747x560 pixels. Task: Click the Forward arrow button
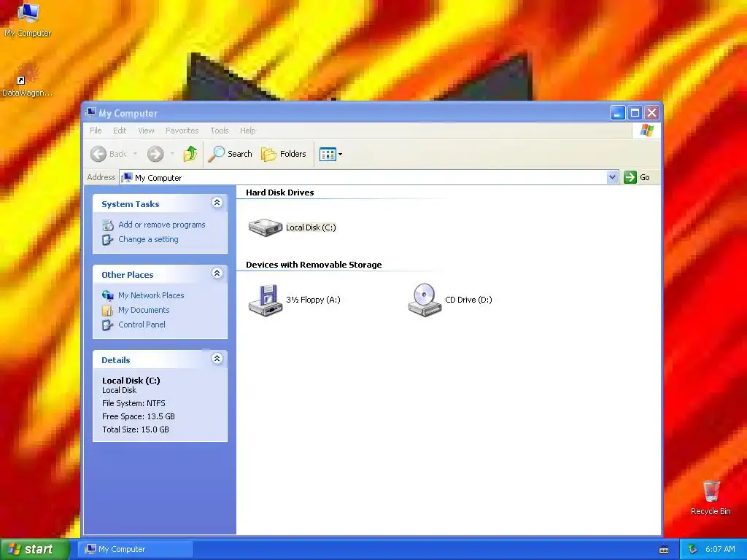tap(155, 154)
